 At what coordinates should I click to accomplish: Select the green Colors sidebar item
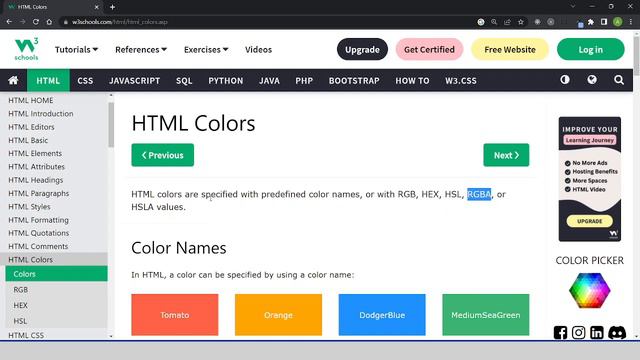(x=56, y=273)
